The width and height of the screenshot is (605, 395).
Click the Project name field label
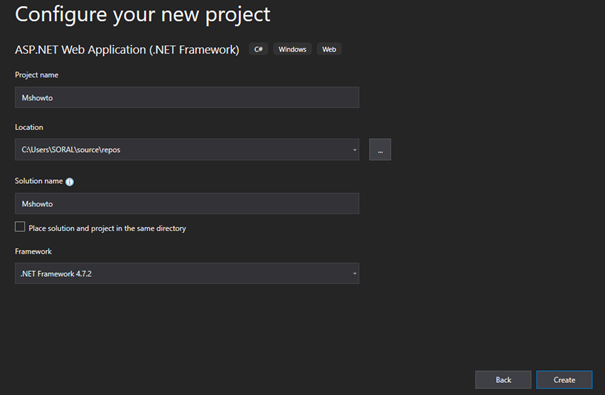point(37,75)
